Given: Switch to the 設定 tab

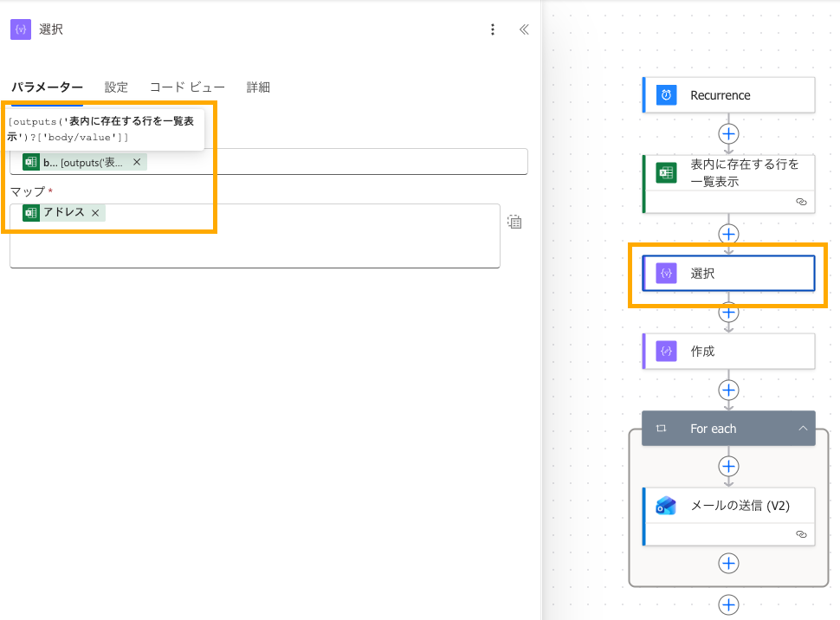Looking at the screenshot, I should pos(116,87).
